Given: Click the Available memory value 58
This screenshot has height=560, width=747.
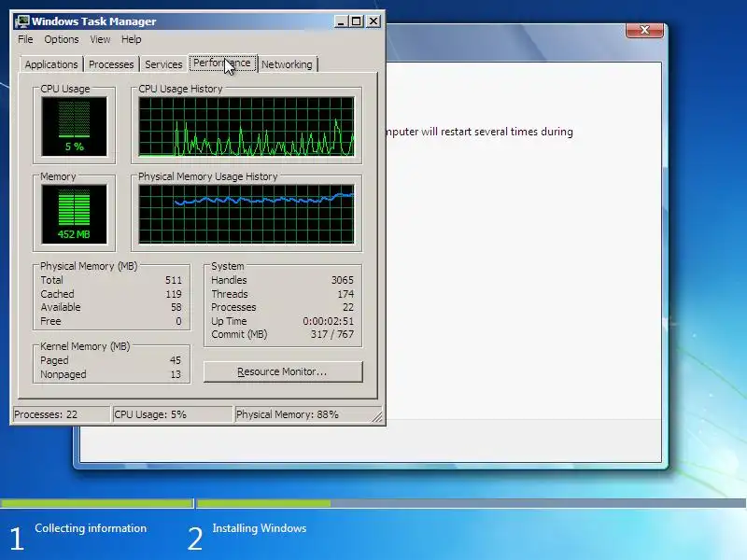Looking at the screenshot, I should point(176,307).
